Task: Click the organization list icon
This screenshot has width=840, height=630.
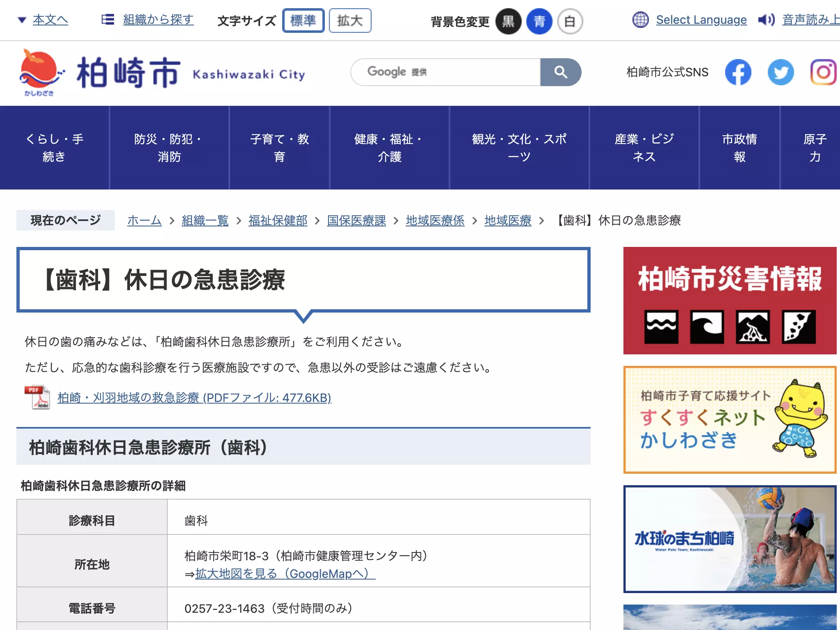Action: (x=108, y=19)
